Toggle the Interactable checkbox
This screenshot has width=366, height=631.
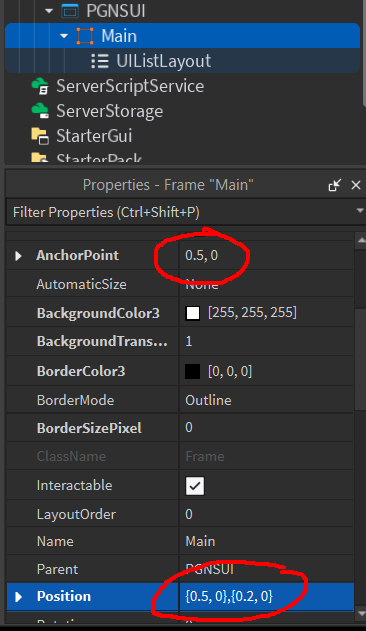coord(195,486)
